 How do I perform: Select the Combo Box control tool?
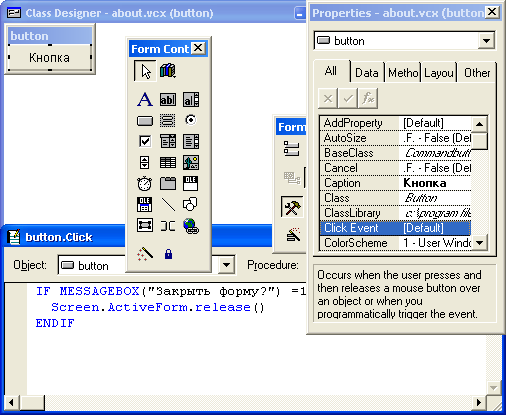[x=168, y=141]
